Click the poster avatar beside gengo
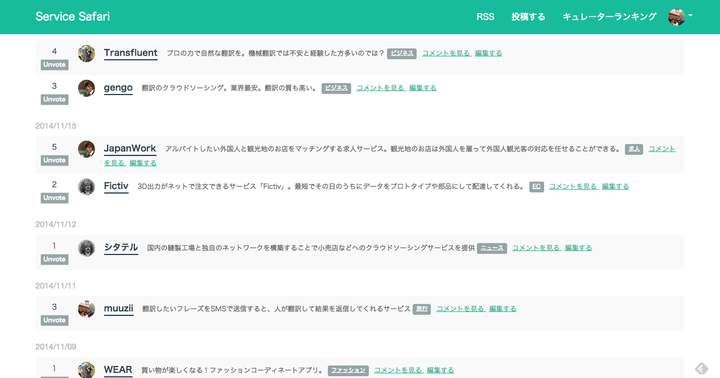 click(x=86, y=88)
